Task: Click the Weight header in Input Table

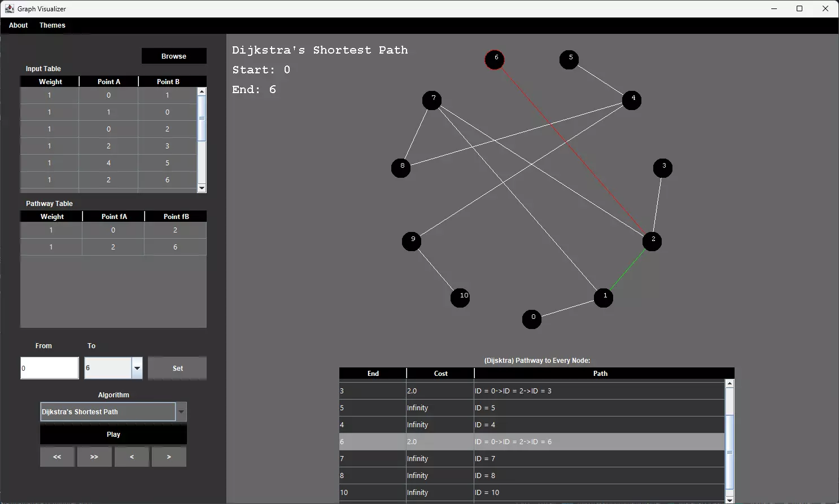Action: [x=50, y=82]
